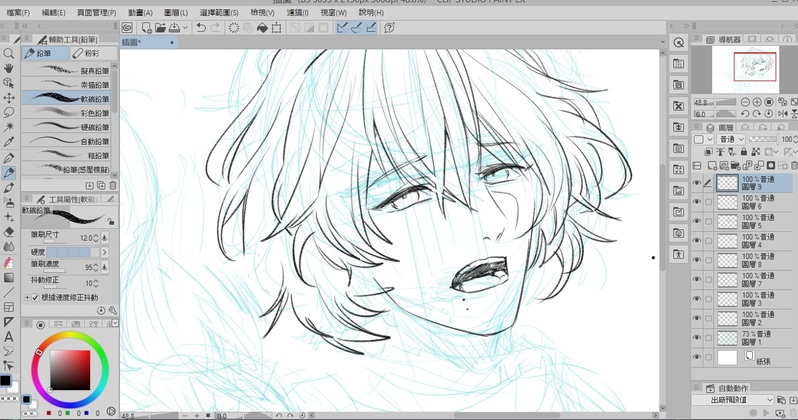This screenshot has height=420, width=798.
Task: Select the Move Layer tool
Action: pyautogui.click(x=8, y=98)
